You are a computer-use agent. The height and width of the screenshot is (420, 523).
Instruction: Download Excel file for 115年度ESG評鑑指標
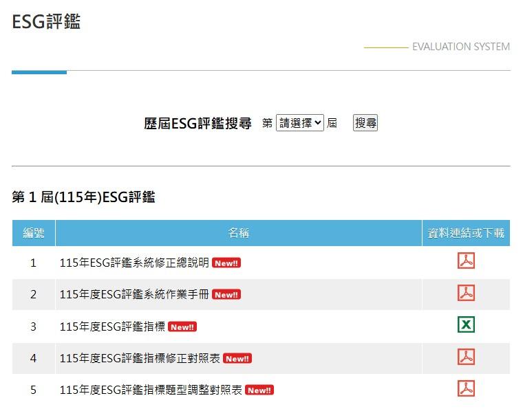pyautogui.click(x=466, y=325)
